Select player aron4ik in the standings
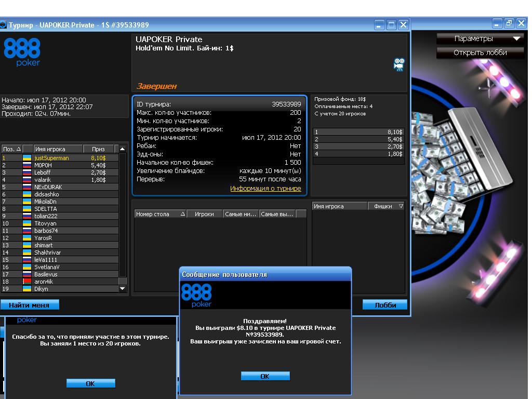The height and width of the screenshot is (399, 532). click(60, 282)
